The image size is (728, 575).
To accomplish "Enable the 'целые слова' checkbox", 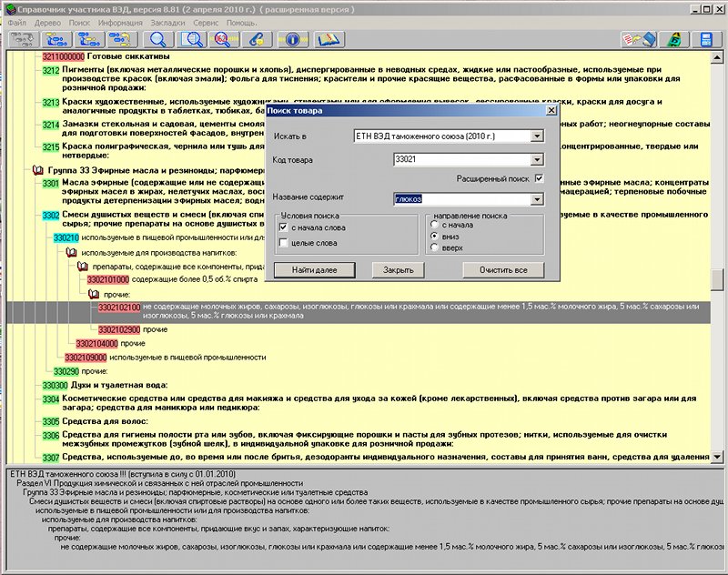I will click(x=283, y=243).
